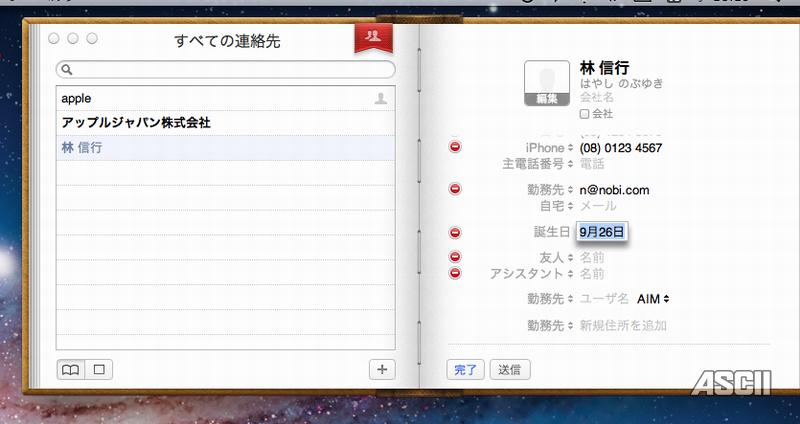The width and height of the screenshot is (800, 424).
Task: Select アップルジャパン株式会社 contact row
Action: coord(225,123)
